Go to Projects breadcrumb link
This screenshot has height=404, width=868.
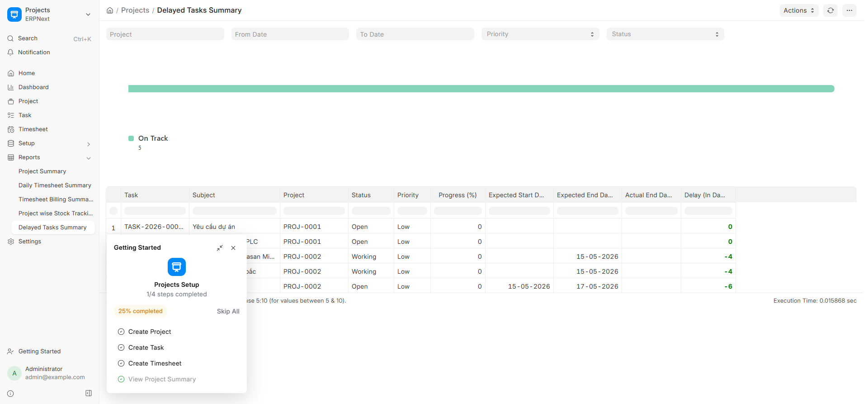(x=135, y=10)
